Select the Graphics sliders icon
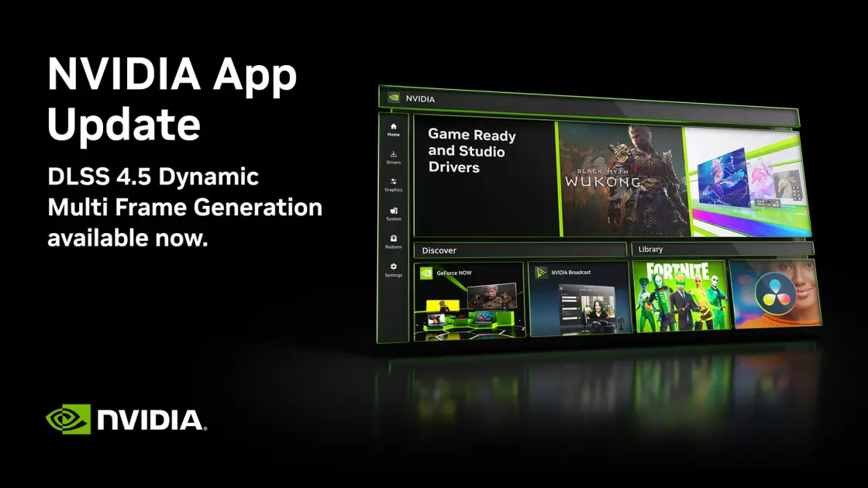868x488 pixels. pos(393,181)
